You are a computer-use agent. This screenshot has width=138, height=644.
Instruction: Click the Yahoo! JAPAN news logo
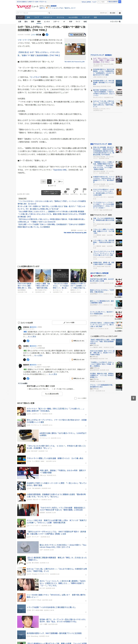(27, 7)
